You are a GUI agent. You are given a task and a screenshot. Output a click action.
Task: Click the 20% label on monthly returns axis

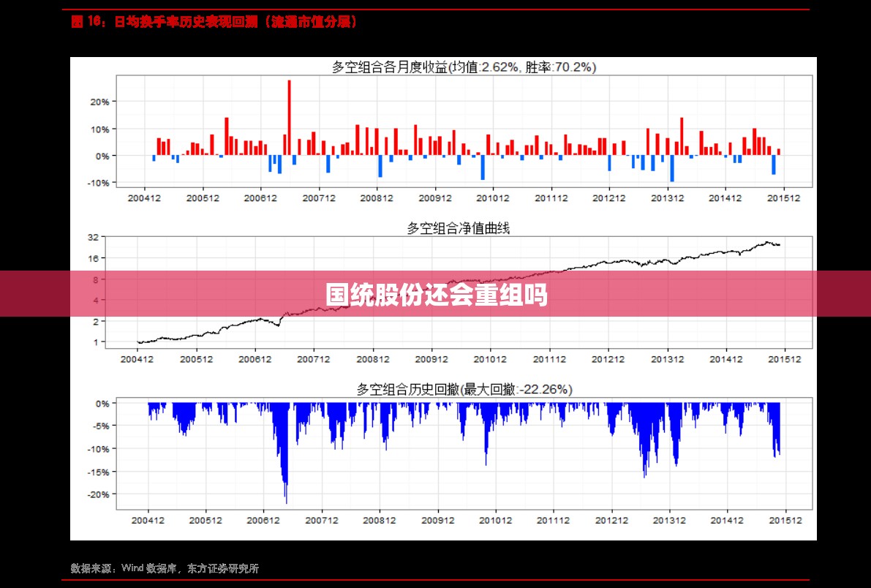[x=99, y=102]
